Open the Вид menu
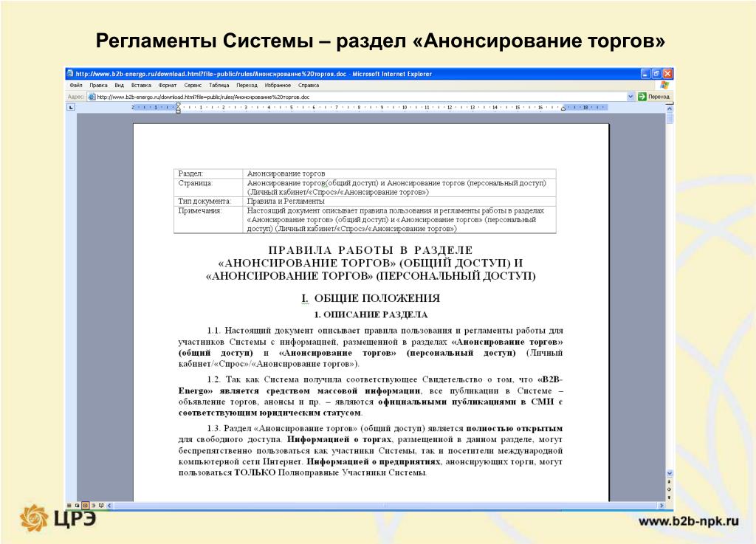This screenshot has height=544, width=756. pyautogui.click(x=119, y=86)
